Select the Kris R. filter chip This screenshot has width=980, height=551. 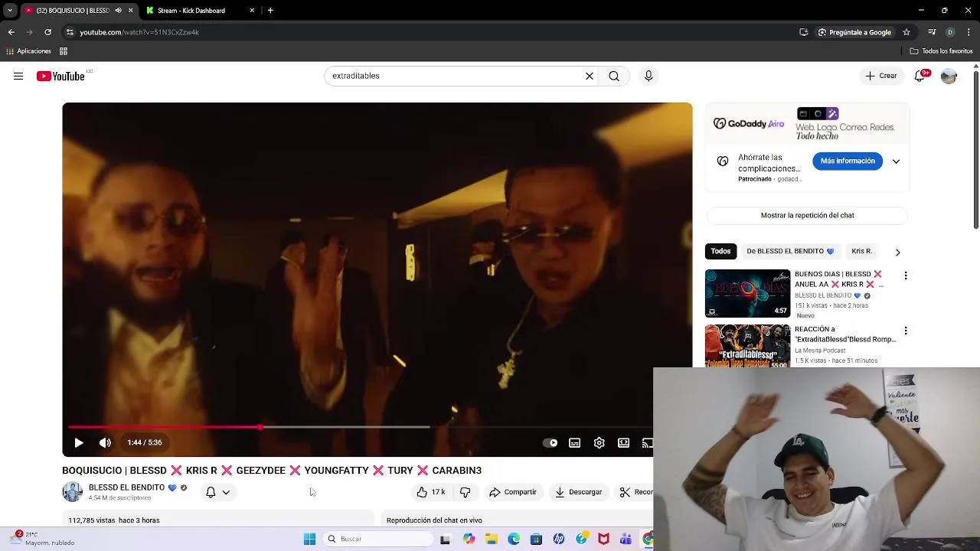(x=862, y=251)
